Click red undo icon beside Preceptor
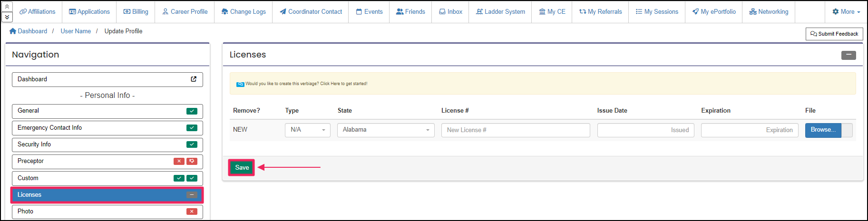Screen dimensions: 868x221 click(x=192, y=161)
